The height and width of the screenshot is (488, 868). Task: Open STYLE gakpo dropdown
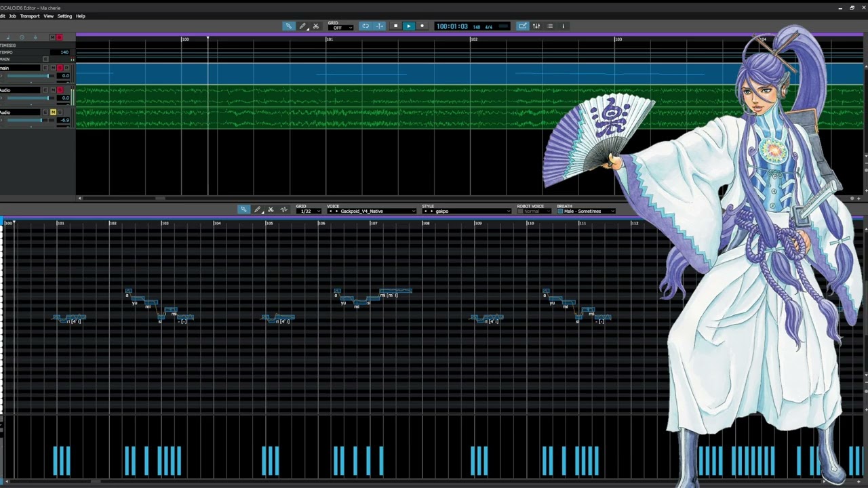pyautogui.click(x=467, y=211)
